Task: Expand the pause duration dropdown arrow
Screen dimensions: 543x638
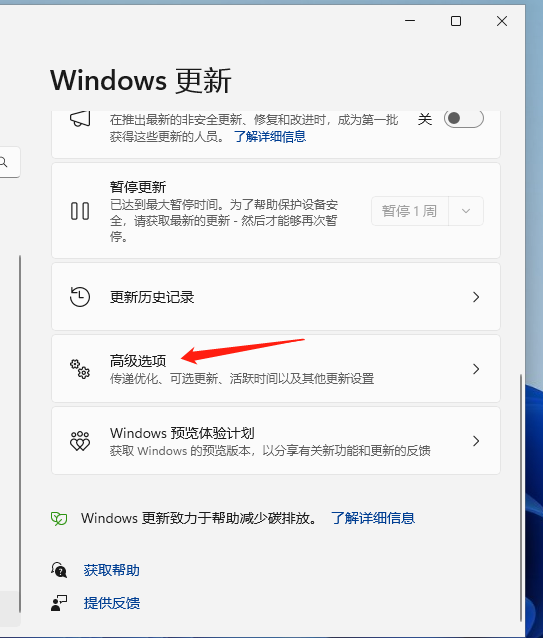Action: pos(466,211)
